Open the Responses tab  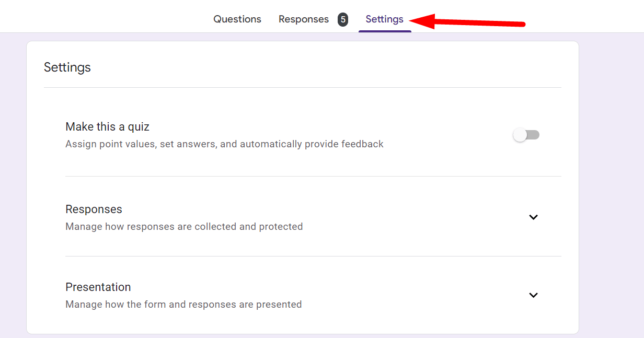[x=304, y=19]
